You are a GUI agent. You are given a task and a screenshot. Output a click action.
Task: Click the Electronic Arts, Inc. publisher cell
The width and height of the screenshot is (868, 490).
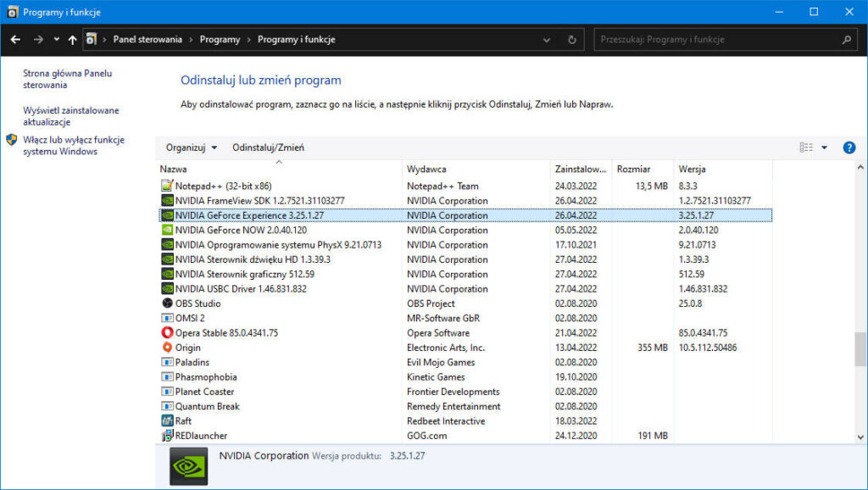(446, 347)
